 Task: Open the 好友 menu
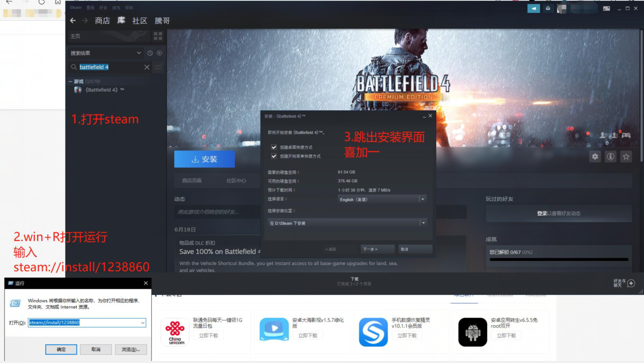pos(103,8)
